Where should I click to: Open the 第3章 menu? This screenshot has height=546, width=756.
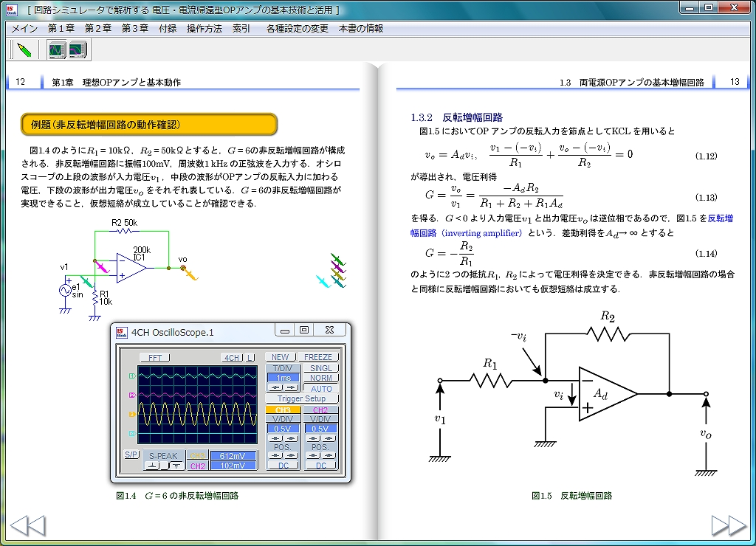[134, 29]
